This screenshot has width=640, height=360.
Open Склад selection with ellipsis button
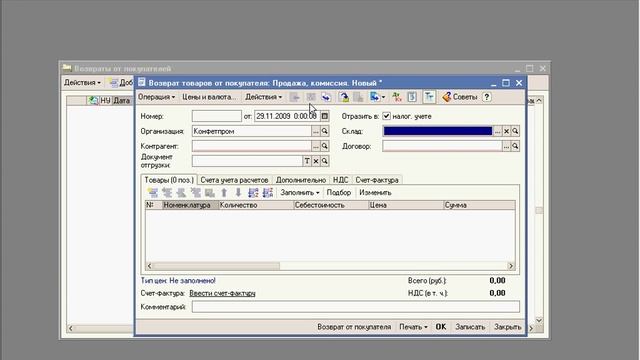tap(497, 131)
